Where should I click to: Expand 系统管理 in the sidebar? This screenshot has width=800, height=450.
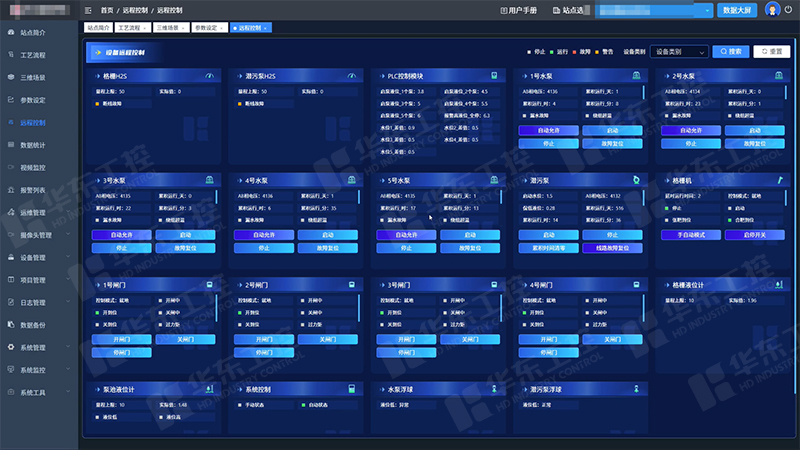tap(40, 348)
